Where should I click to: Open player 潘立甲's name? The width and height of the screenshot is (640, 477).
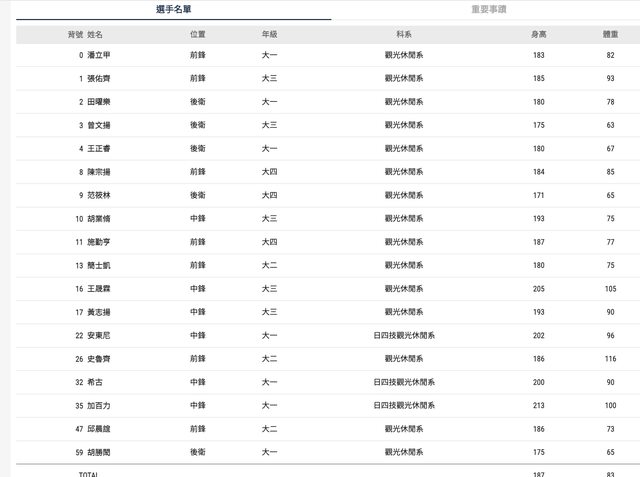pyautogui.click(x=99, y=55)
